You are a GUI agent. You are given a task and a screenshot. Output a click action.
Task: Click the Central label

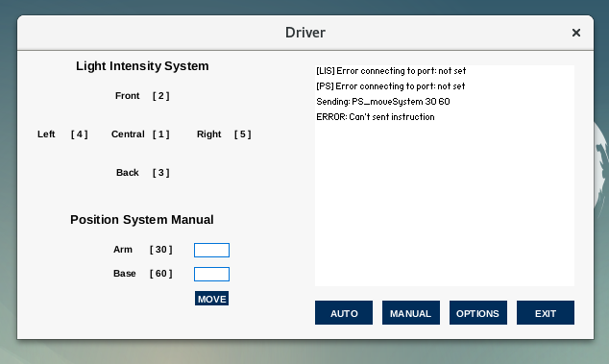pyautogui.click(x=128, y=134)
